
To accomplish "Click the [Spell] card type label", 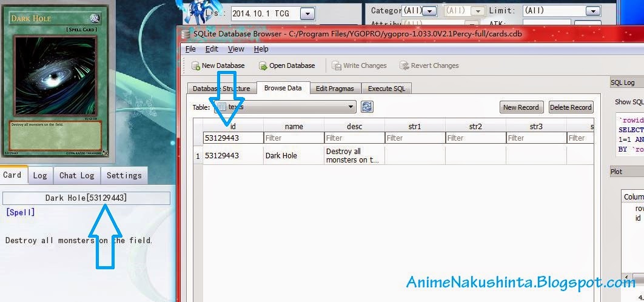I will [x=20, y=212].
